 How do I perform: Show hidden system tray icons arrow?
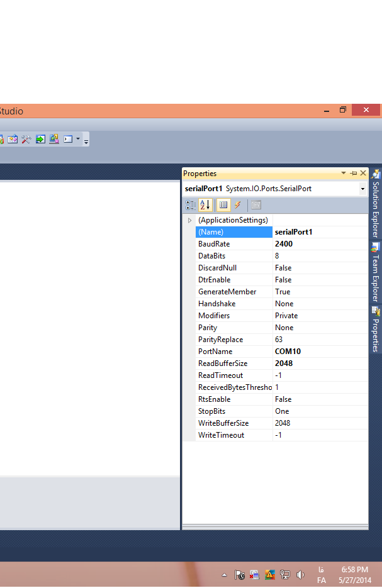tap(224, 575)
